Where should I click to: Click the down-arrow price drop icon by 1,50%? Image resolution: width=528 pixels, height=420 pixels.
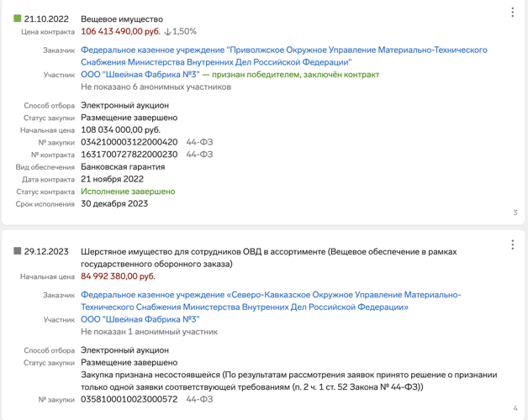[x=167, y=32]
